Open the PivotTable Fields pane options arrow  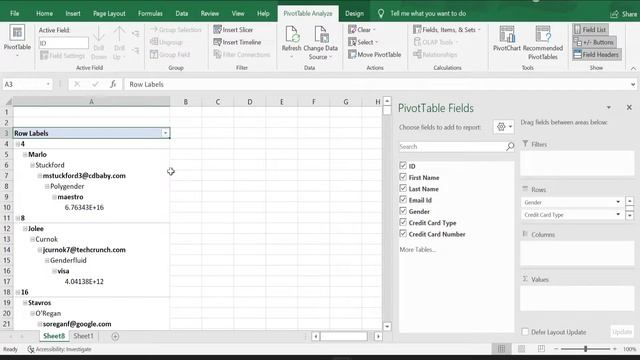point(609,107)
